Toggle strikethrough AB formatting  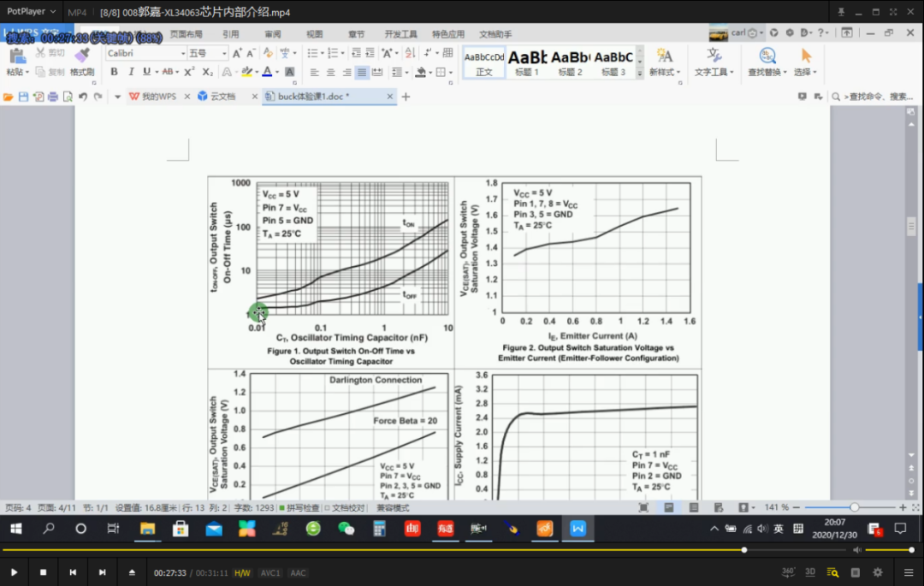point(168,72)
